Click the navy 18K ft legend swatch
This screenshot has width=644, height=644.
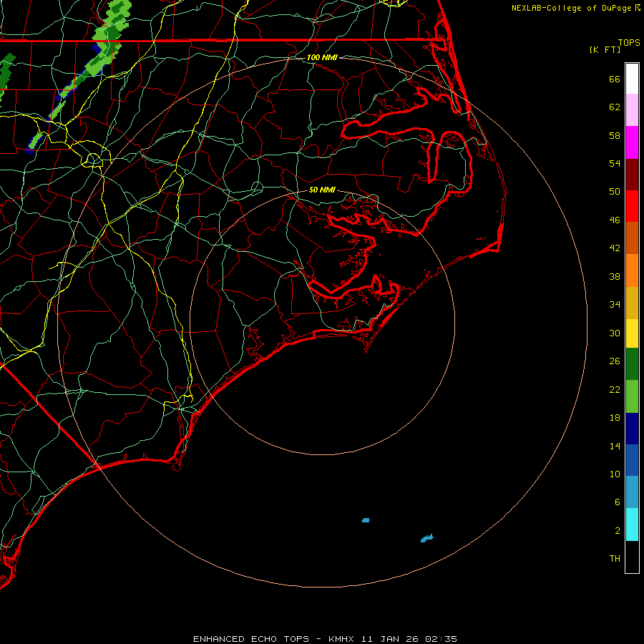[632, 429]
